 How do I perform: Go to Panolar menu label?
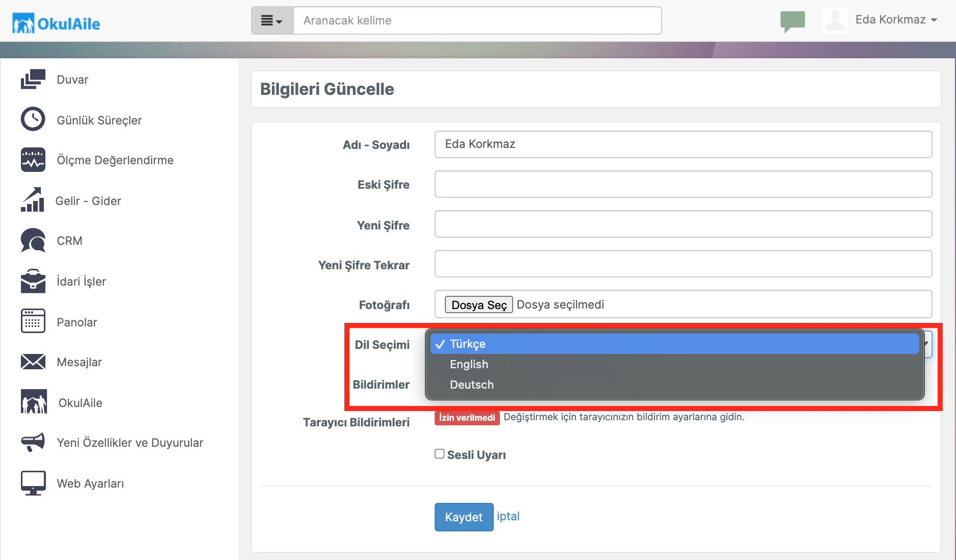click(x=77, y=322)
